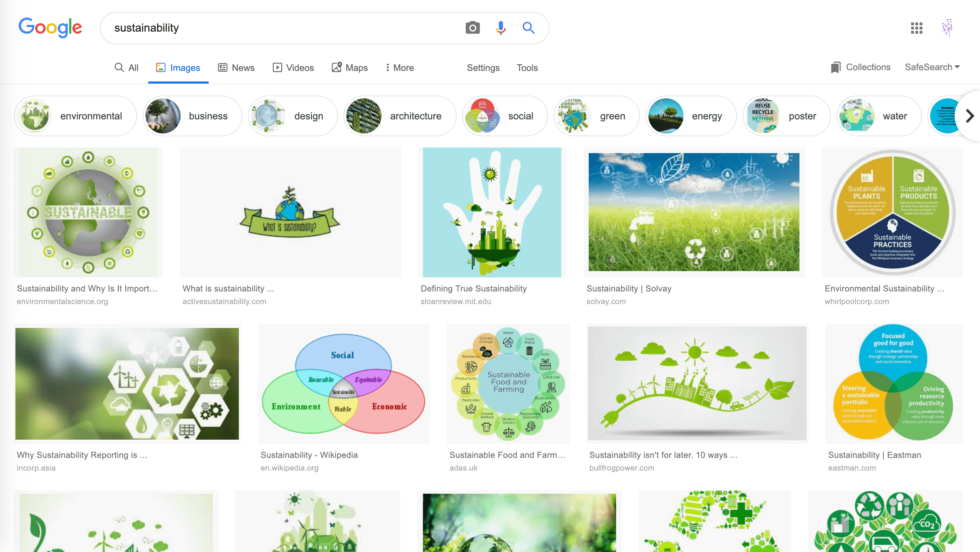
Task: Filter by the poster chip
Action: (x=786, y=116)
